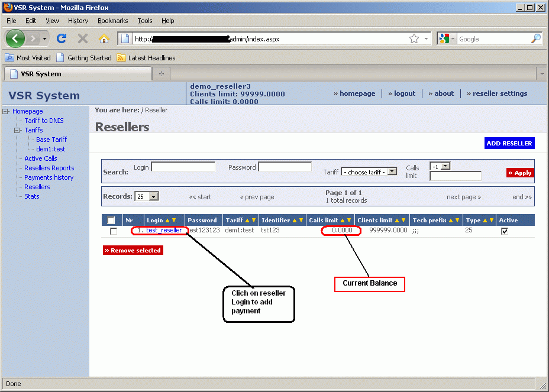Viewport: 549px width, 392px height.
Task: Toggle the select-all checkbox in table header
Action: [111, 219]
